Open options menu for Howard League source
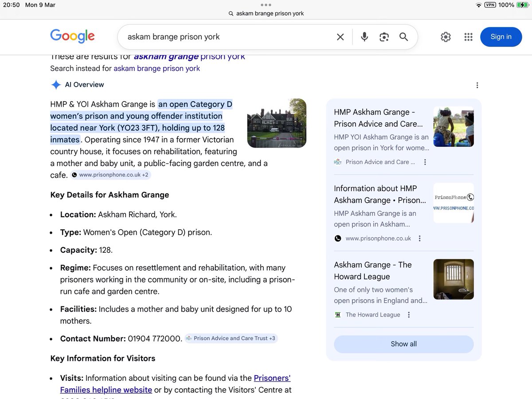 point(409,315)
